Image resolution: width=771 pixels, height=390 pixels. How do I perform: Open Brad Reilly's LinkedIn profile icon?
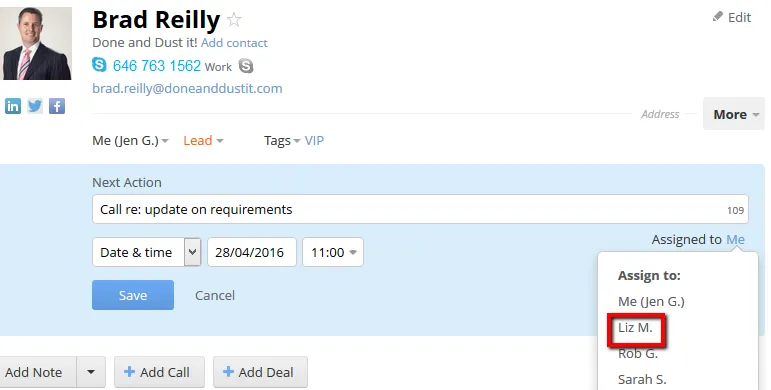[x=13, y=106]
